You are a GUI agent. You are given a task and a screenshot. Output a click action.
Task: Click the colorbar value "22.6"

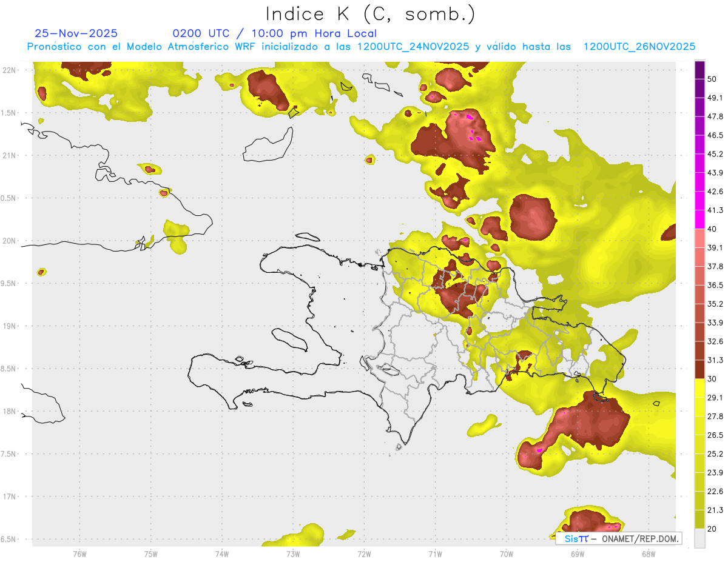[715, 492]
